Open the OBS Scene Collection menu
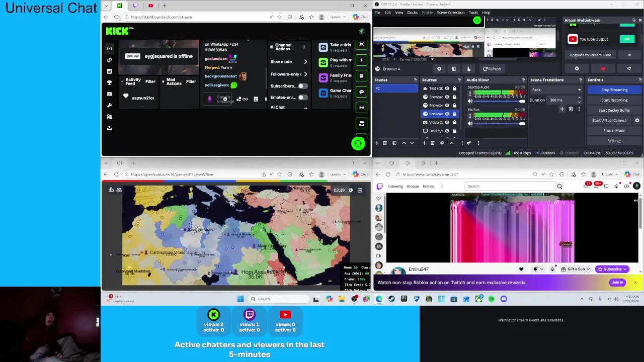The image size is (644, 362). tap(450, 13)
